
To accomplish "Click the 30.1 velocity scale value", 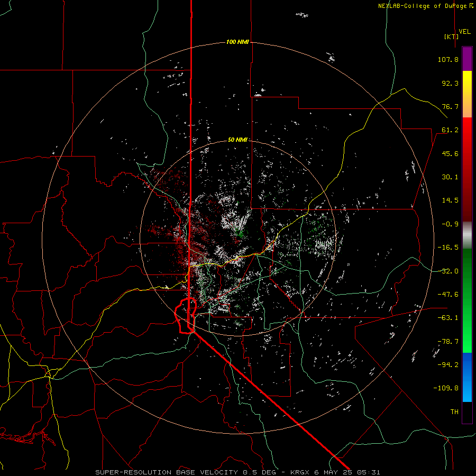I will click(x=450, y=177).
